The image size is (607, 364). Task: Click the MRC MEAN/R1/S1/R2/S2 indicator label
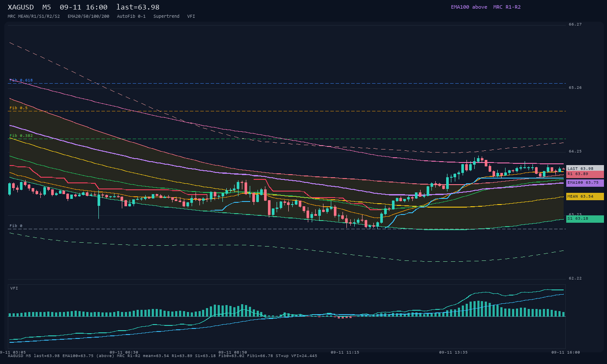[34, 16]
